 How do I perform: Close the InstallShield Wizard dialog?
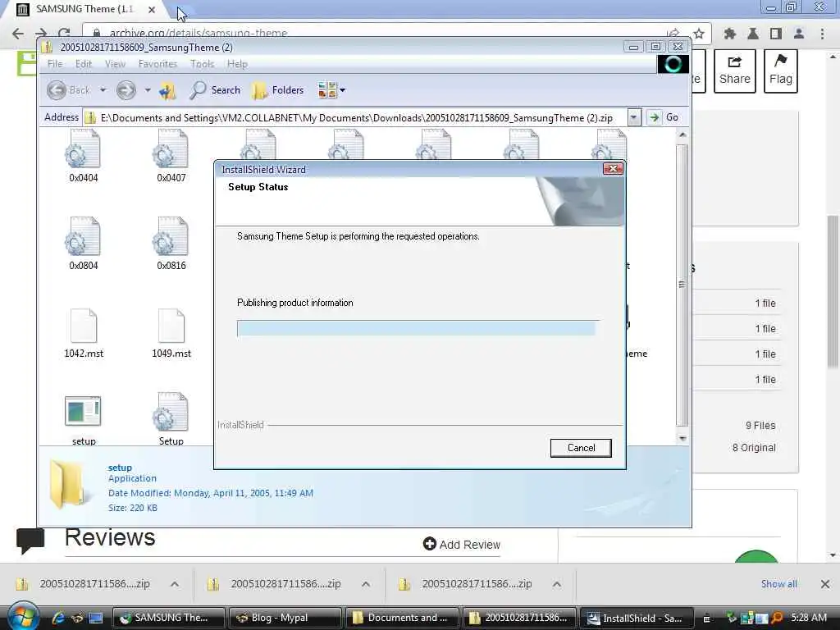pyautogui.click(x=613, y=169)
